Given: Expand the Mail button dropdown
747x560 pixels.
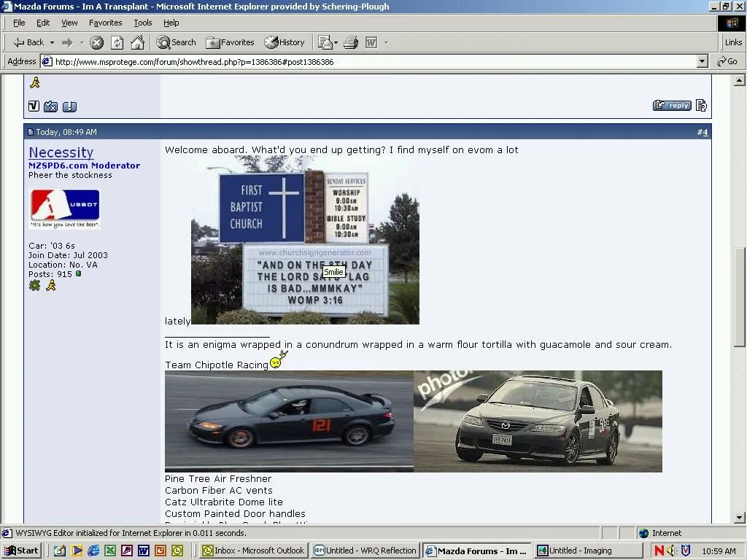Looking at the screenshot, I should pos(337,42).
